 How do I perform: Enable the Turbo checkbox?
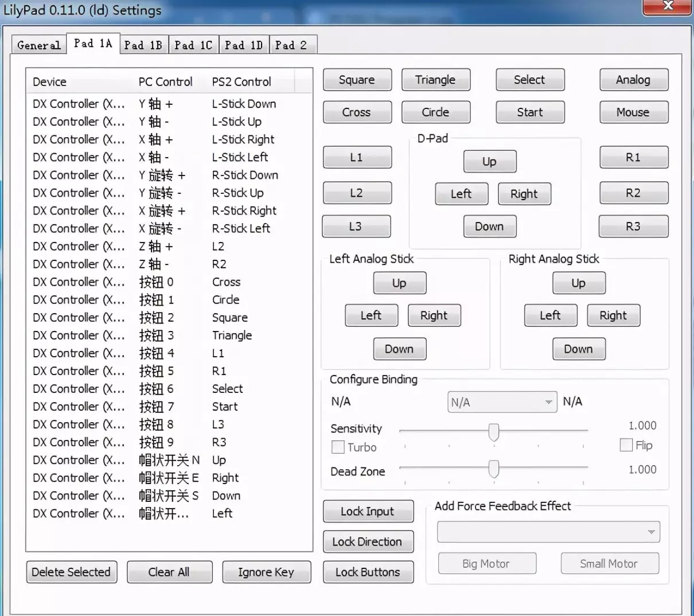pos(338,447)
